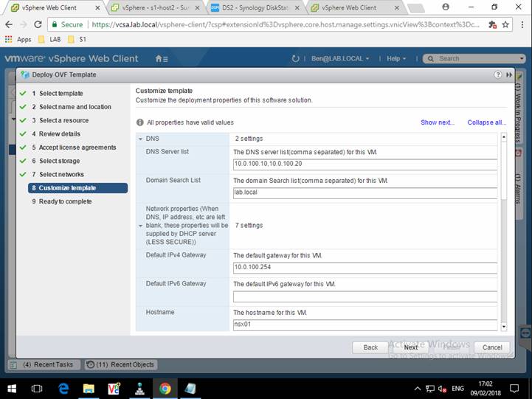Open the Ben@LAB.LOCAL user dropdown
Image resolution: width=532 pixels, height=399 pixels.
(340, 59)
